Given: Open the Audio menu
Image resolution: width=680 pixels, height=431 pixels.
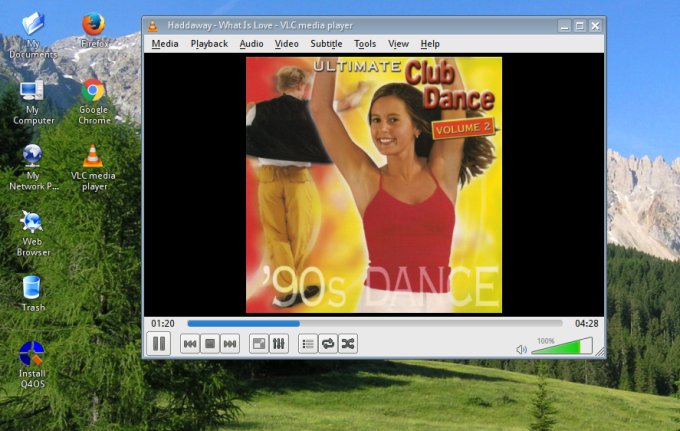Looking at the screenshot, I should [252, 44].
